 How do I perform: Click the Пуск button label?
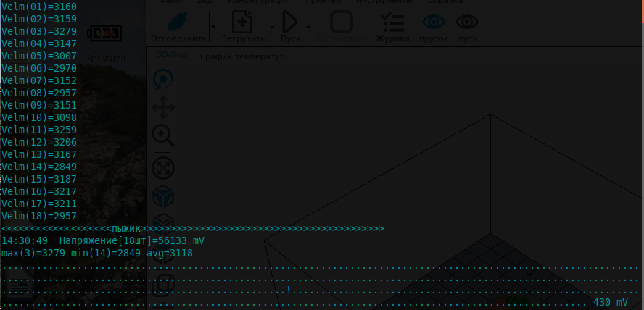point(290,38)
